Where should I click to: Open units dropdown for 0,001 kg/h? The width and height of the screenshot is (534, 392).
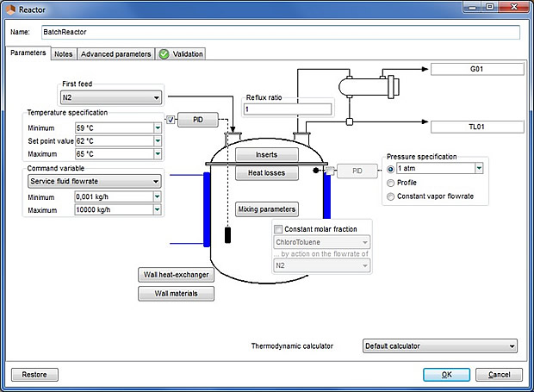click(157, 196)
